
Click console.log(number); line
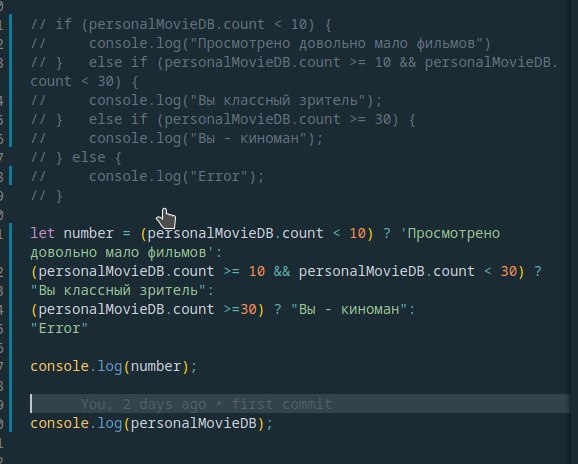pyautogui.click(x=114, y=366)
